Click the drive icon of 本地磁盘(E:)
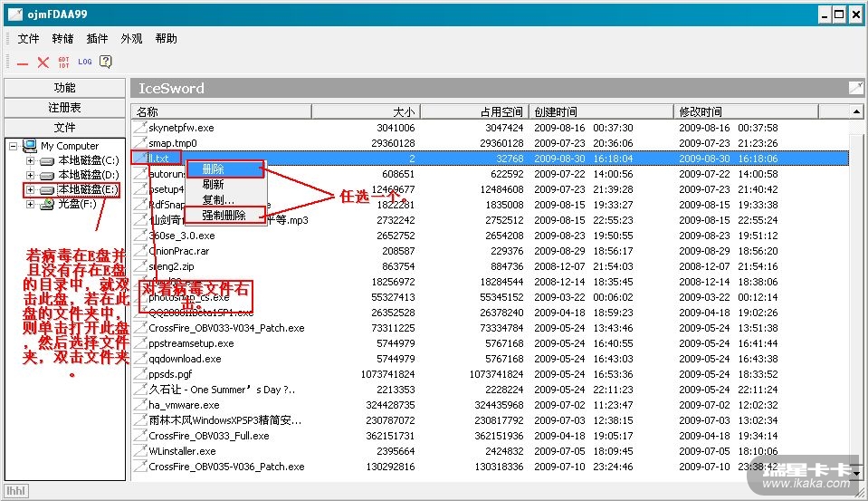The image size is (868, 501). [47, 190]
